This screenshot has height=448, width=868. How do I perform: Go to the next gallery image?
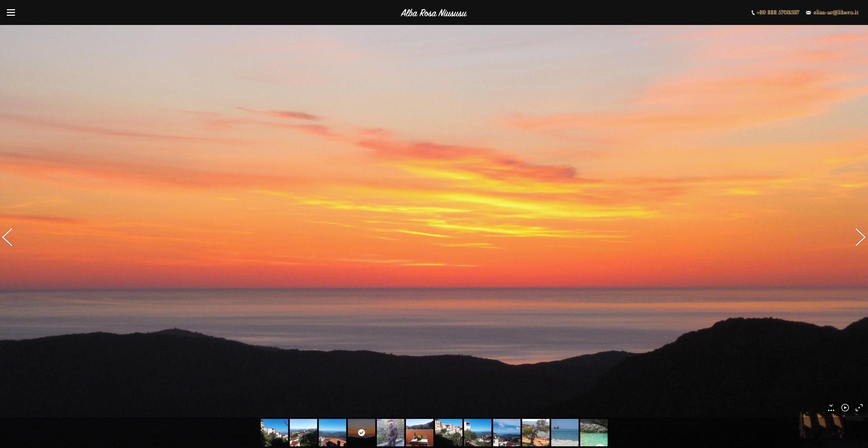coord(860,237)
